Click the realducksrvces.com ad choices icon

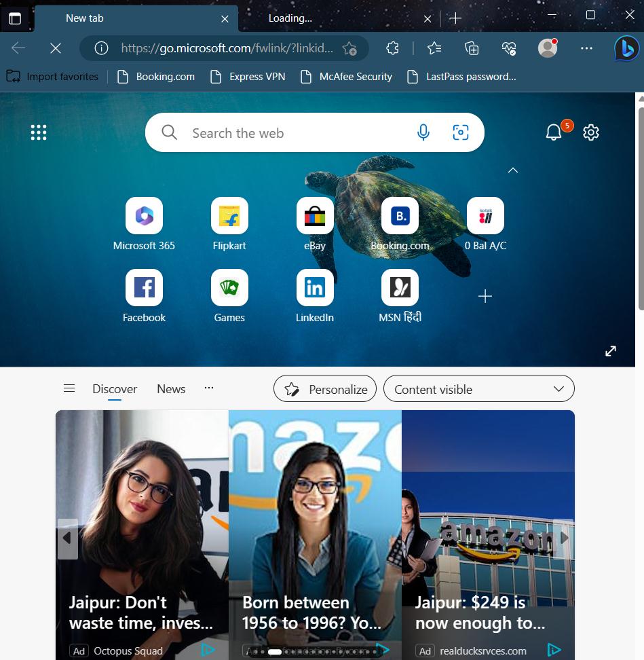click(x=554, y=650)
